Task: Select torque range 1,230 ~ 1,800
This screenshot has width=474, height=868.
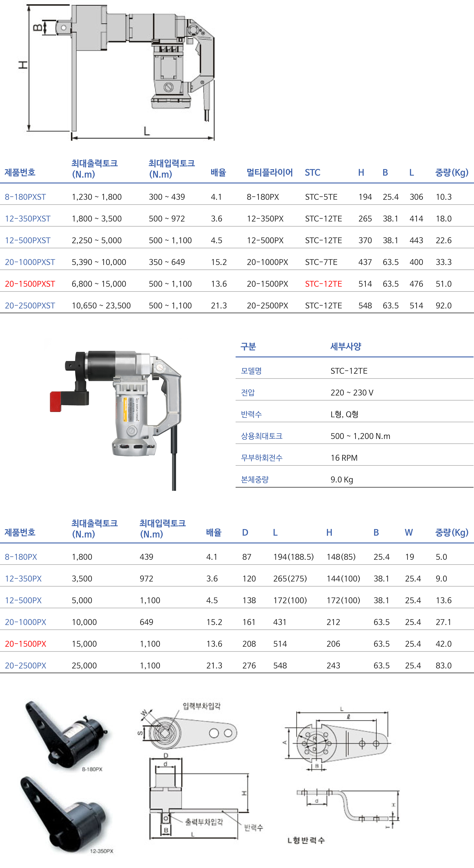Action: 97,197
